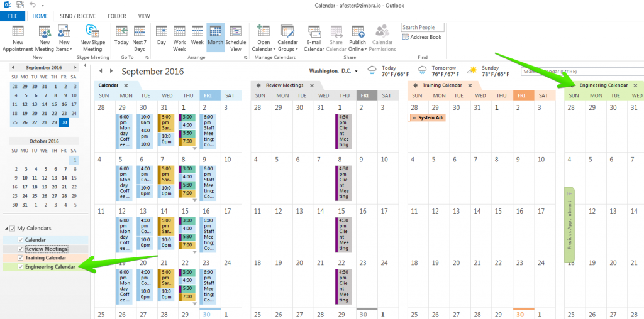Overlay Engineering Calendar using its arrow icon
Image resolution: width=644 pixels, height=319 pixels.
tap(572, 85)
